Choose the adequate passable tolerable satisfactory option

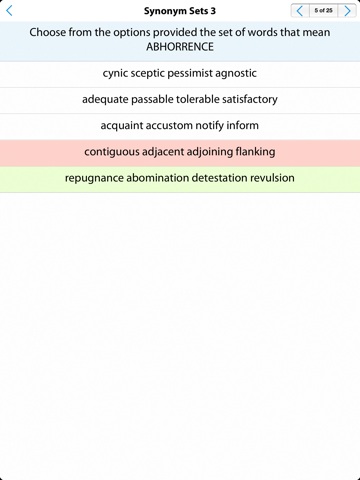point(180,100)
